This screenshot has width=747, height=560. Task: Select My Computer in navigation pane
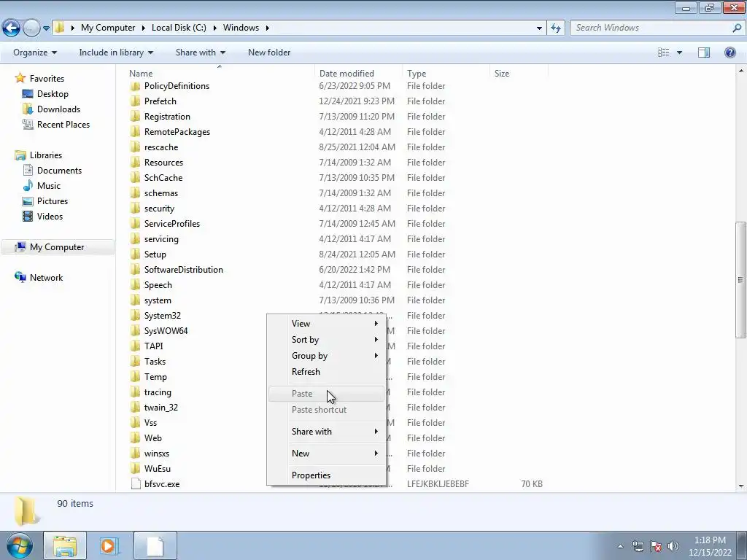[57, 247]
